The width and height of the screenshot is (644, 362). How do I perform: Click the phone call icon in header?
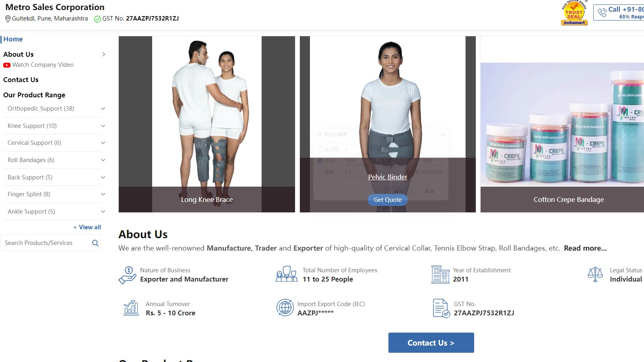602,13
